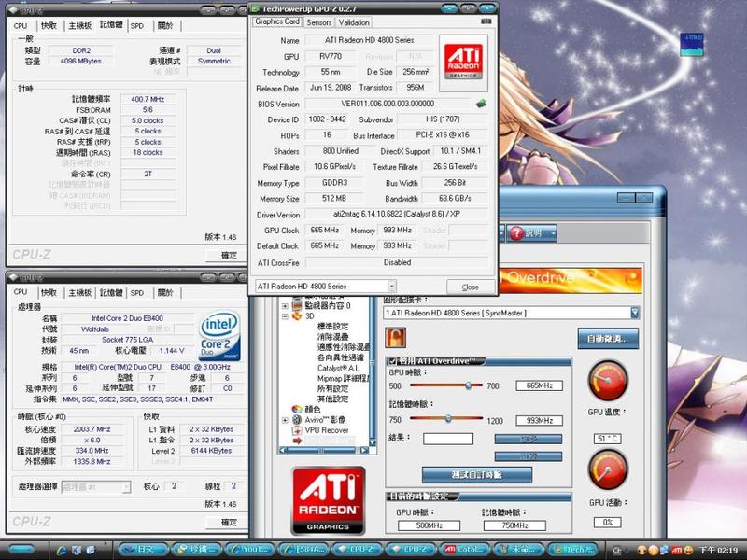The width and height of the screenshot is (747, 560).
Task: Open the dropdown arrow beside 說明
Action: click(553, 233)
